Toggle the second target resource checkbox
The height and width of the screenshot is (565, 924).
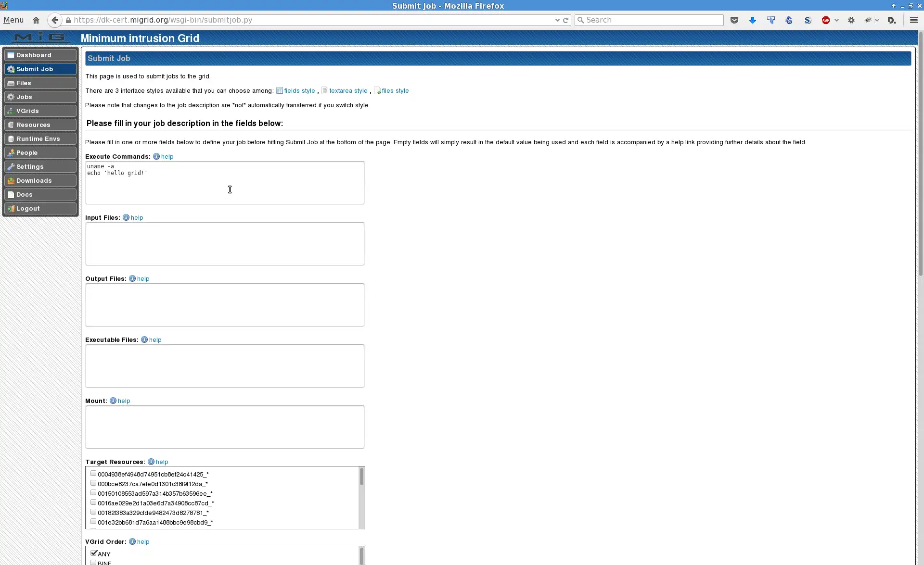point(93,483)
